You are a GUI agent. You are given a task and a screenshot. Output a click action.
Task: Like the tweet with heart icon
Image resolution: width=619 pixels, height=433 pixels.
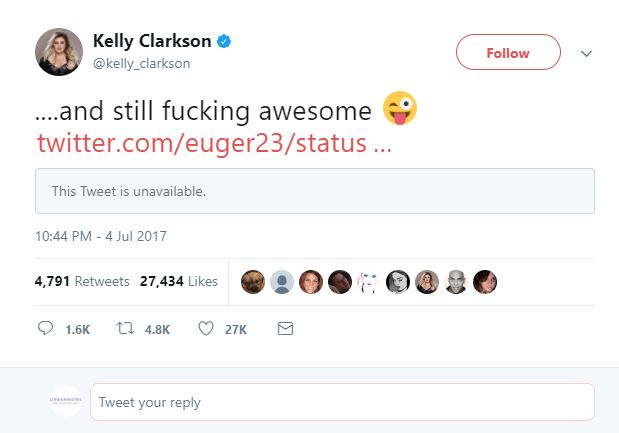click(206, 328)
